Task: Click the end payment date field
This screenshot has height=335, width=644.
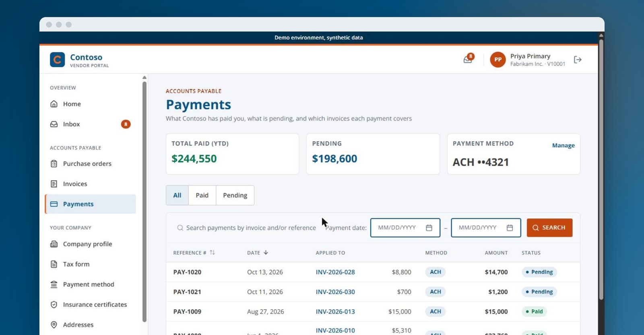Action: click(x=486, y=228)
